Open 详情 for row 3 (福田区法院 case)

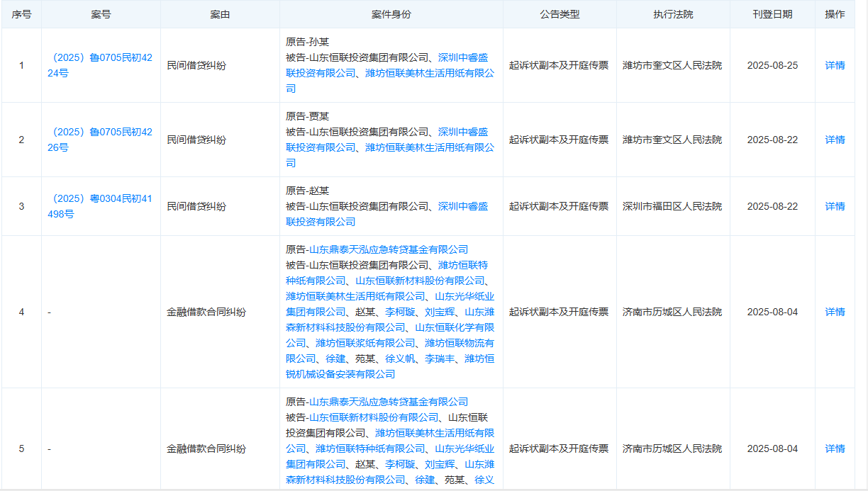[835, 206]
